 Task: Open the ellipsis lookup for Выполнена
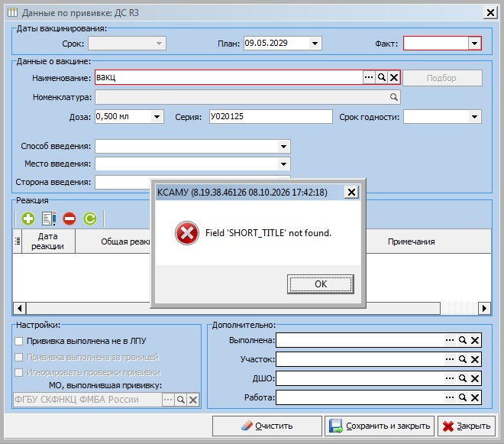click(x=450, y=340)
